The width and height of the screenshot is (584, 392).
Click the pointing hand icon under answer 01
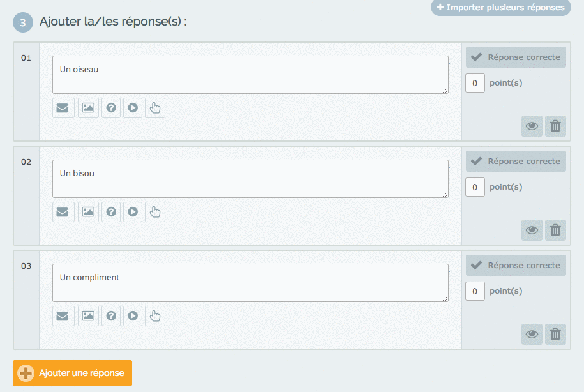click(155, 108)
